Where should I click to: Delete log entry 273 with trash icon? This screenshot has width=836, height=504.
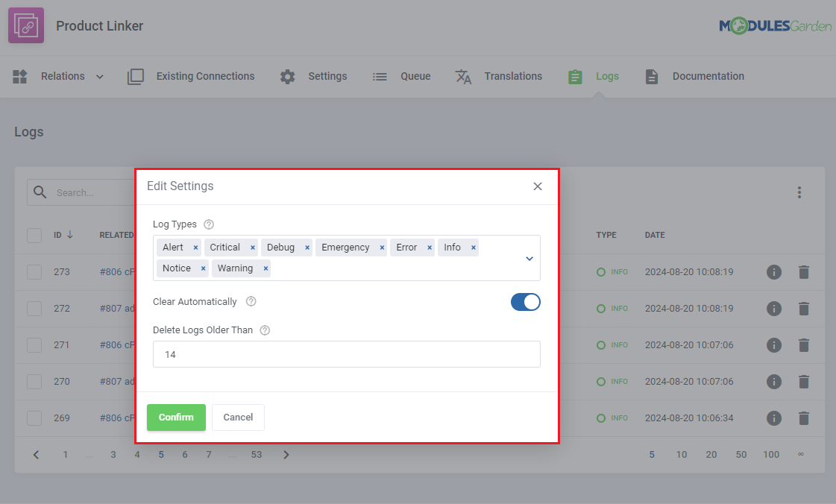803,272
